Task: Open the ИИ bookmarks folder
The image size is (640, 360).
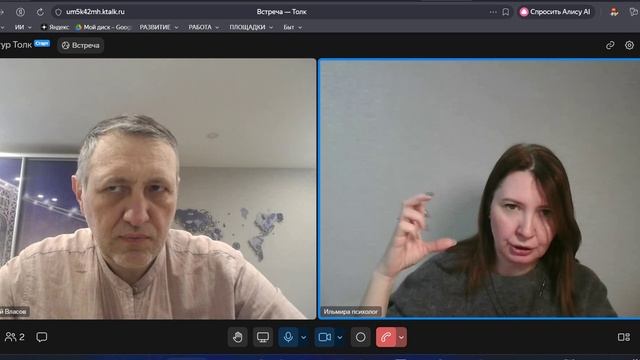Action: [23, 27]
